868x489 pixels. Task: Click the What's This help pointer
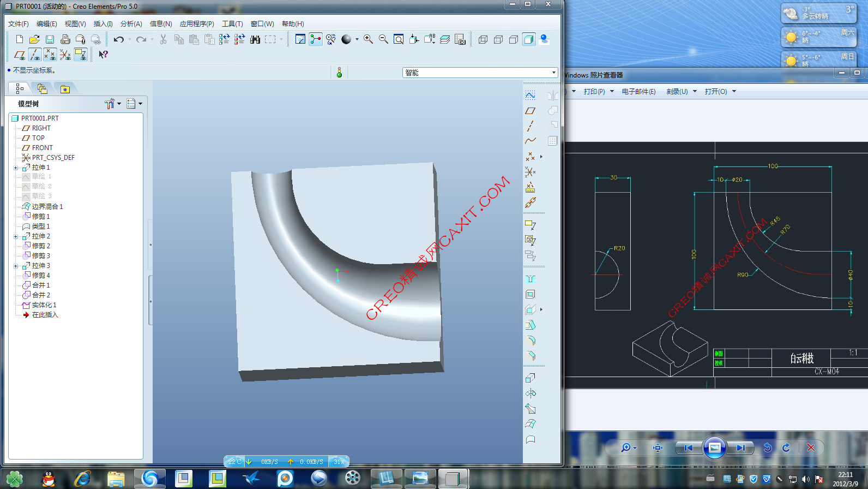pos(103,55)
